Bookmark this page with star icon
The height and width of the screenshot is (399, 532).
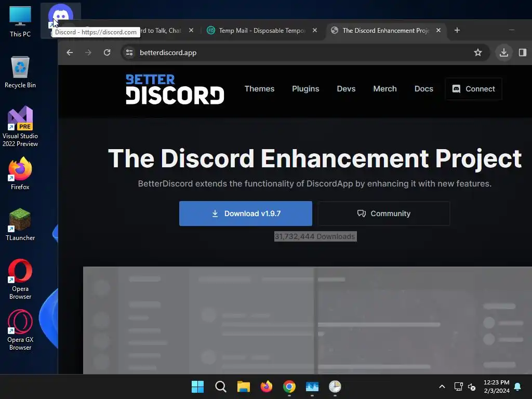478,52
